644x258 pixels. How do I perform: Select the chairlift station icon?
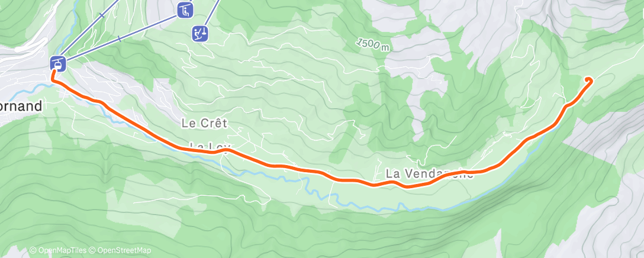[x=185, y=10]
